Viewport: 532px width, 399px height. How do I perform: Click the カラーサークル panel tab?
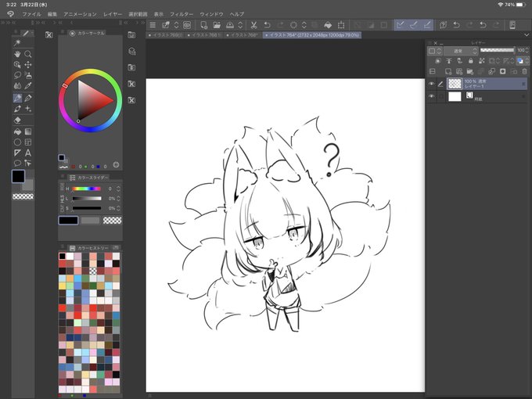click(87, 33)
